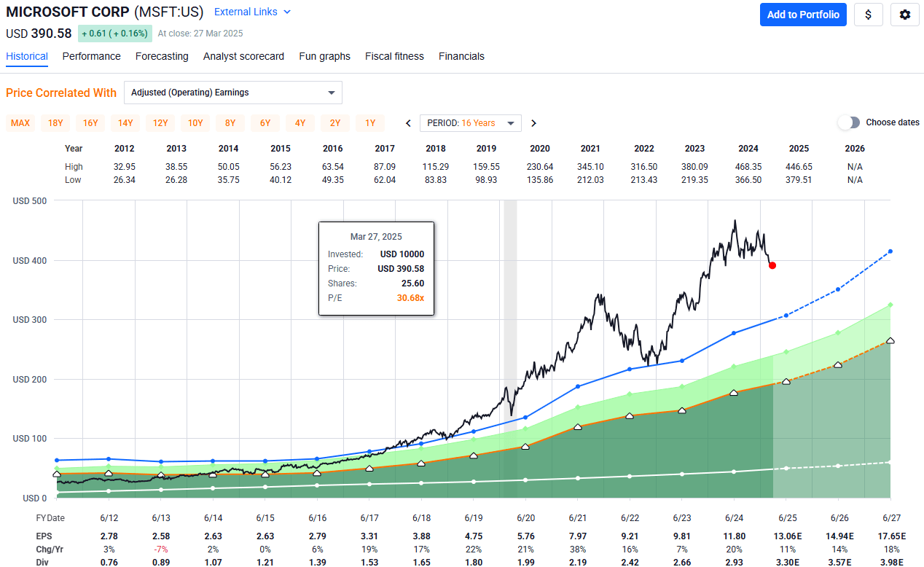Select the 1Y timeframe button
Image resolution: width=924 pixels, height=567 pixels.
[369, 122]
